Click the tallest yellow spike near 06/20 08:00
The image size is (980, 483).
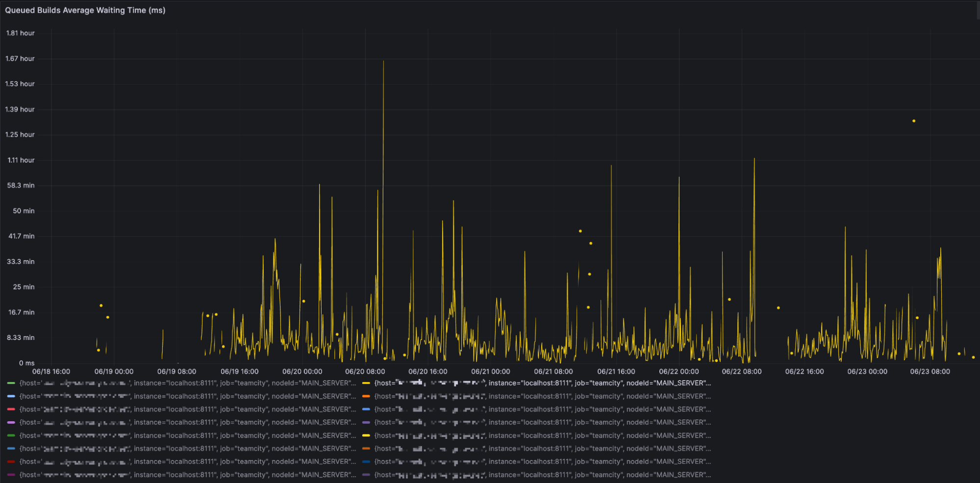pyautogui.click(x=384, y=61)
